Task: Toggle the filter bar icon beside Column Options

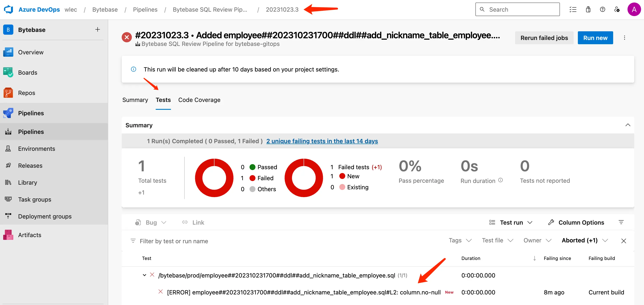Action: 621,222
